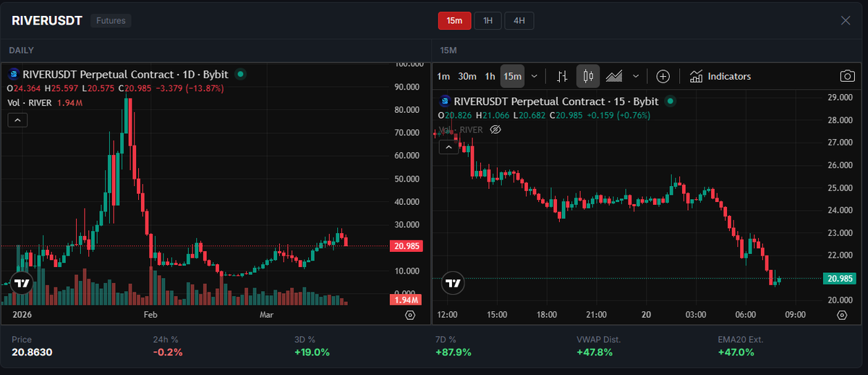
Task: Click the 29.000 level on 15m price axis
Action: (839, 97)
